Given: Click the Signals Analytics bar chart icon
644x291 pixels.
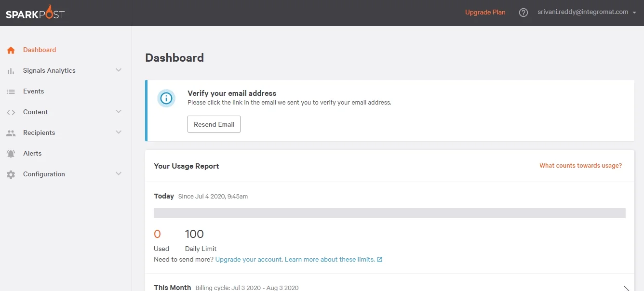Looking at the screenshot, I should (11, 71).
